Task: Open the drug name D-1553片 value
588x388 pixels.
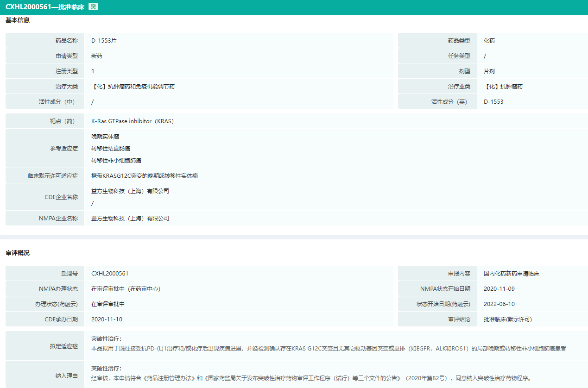Action: pos(104,41)
